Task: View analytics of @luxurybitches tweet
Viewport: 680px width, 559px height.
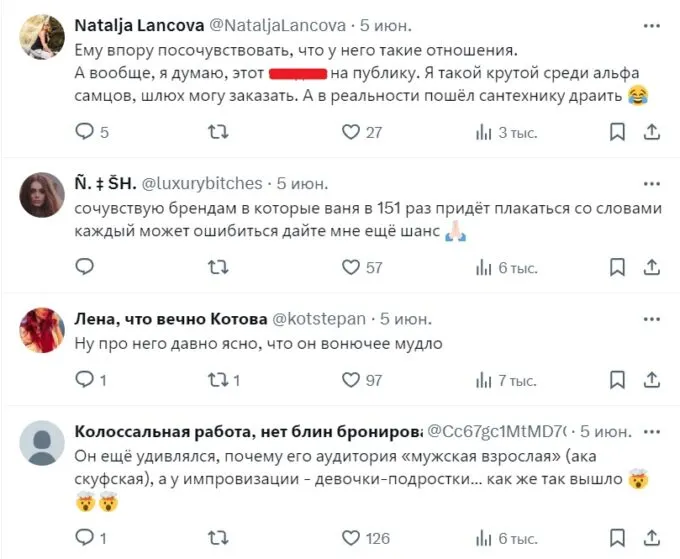Action: [485, 267]
